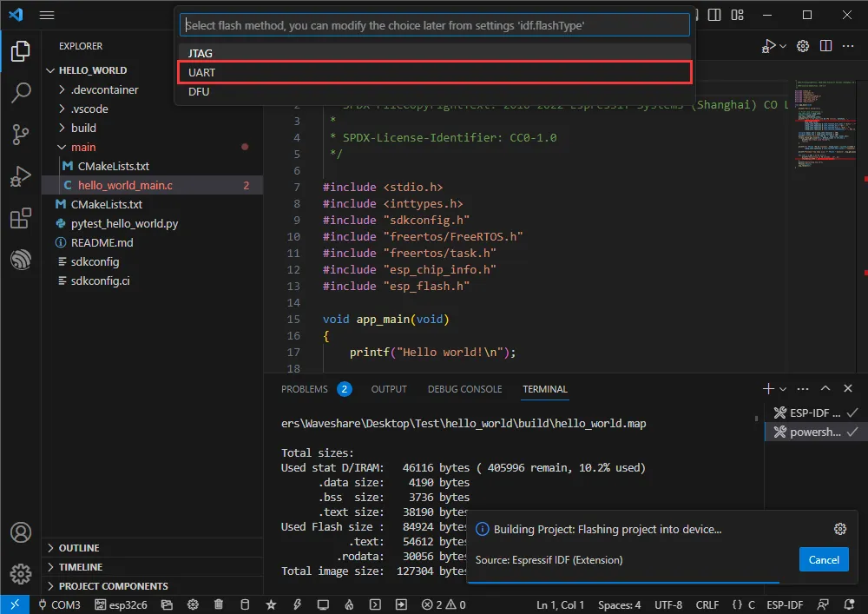The image size is (868, 614).
Task: Open the run button dropdown chevron
Action: coord(782,46)
